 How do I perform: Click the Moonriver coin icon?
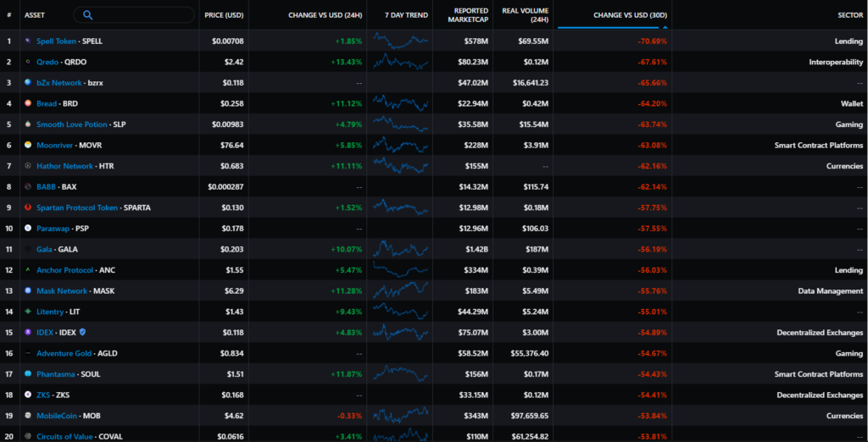28,145
